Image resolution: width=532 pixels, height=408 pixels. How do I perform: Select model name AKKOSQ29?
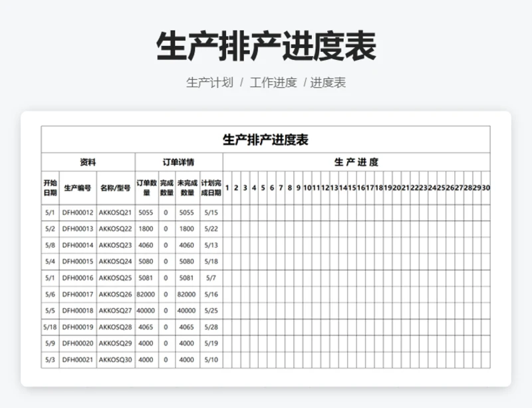tap(115, 343)
